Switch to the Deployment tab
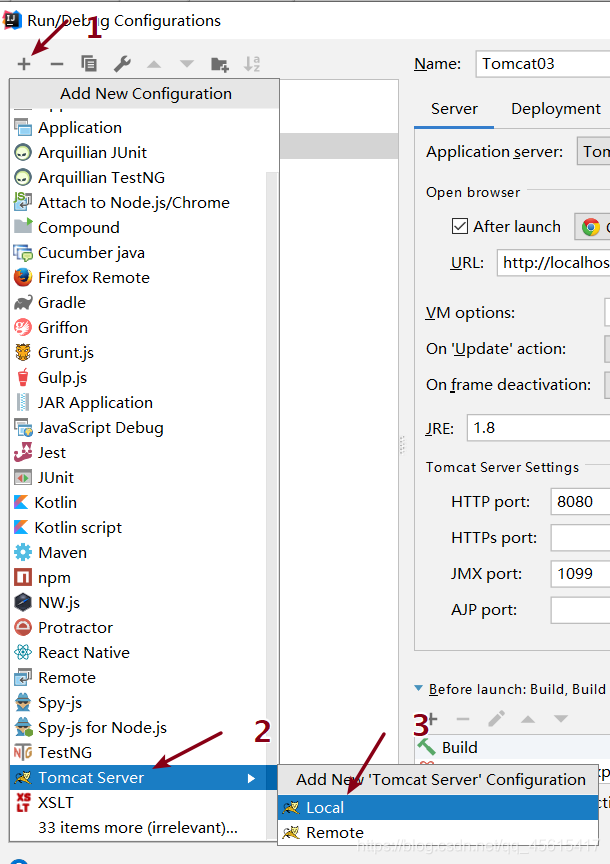The image size is (610, 864). tap(555, 109)
